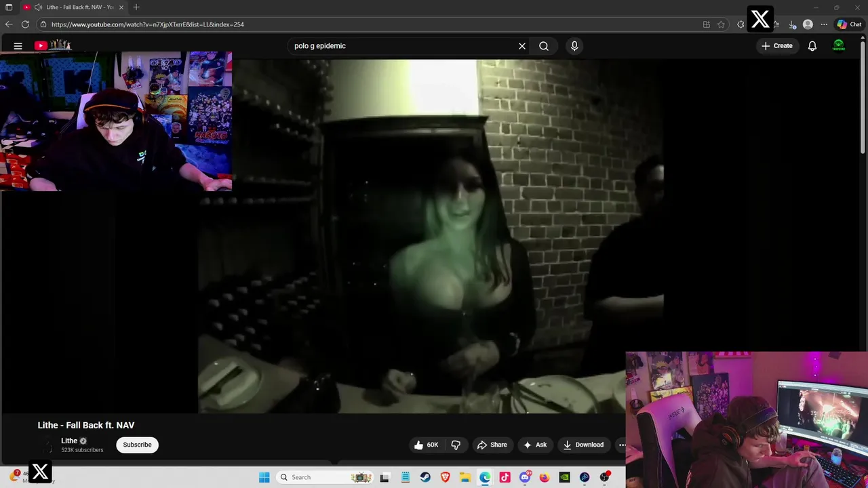Open browser extensions puzzle icon
The image size is (868, 488).
tap(741, 24)
